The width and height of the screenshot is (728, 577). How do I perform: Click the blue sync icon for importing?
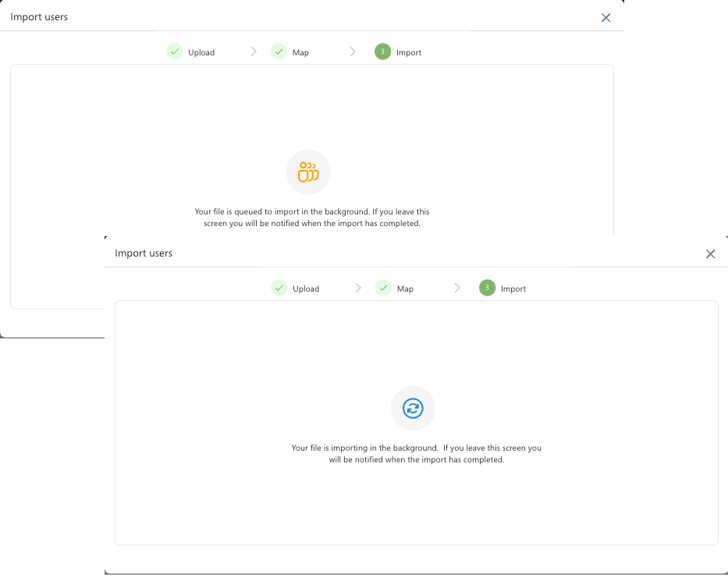[413, 409]
